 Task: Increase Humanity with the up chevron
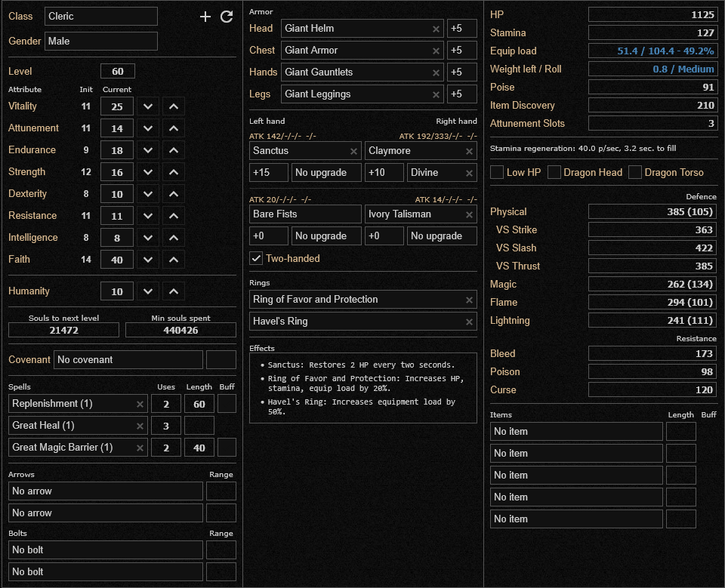pyautogui.click(x=174, y=291)
